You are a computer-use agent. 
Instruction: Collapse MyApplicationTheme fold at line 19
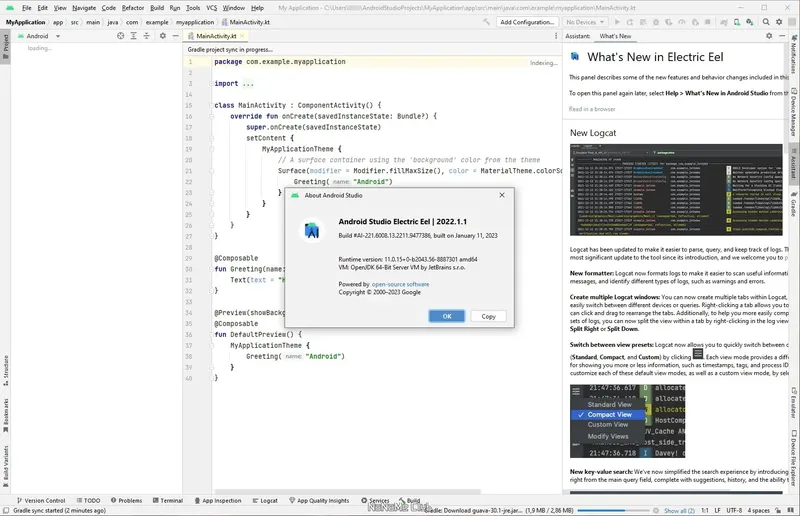(x=211, y=149)
